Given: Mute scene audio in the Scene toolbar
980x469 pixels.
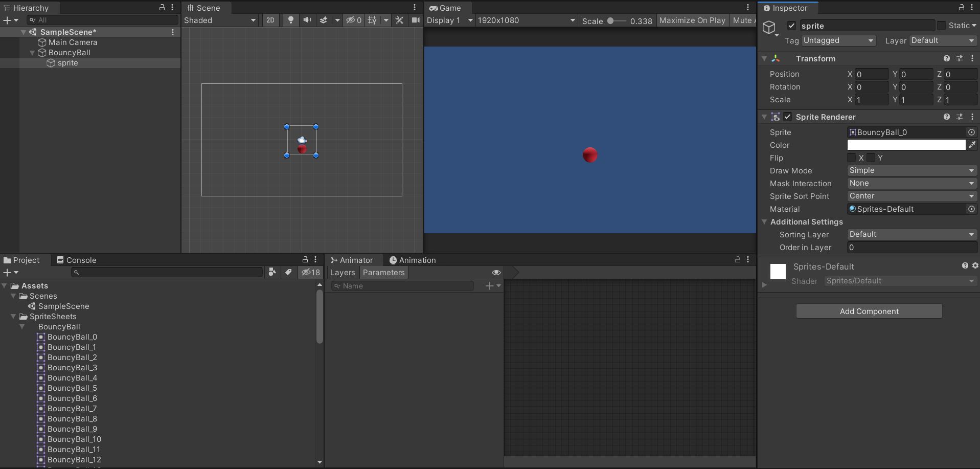Looking at the screenshot, I should point(307,20).
